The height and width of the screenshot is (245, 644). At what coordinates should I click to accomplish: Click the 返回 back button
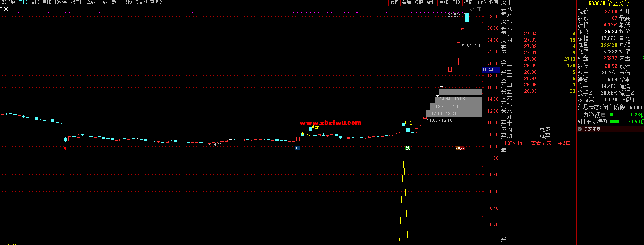[x=494, y=2]
